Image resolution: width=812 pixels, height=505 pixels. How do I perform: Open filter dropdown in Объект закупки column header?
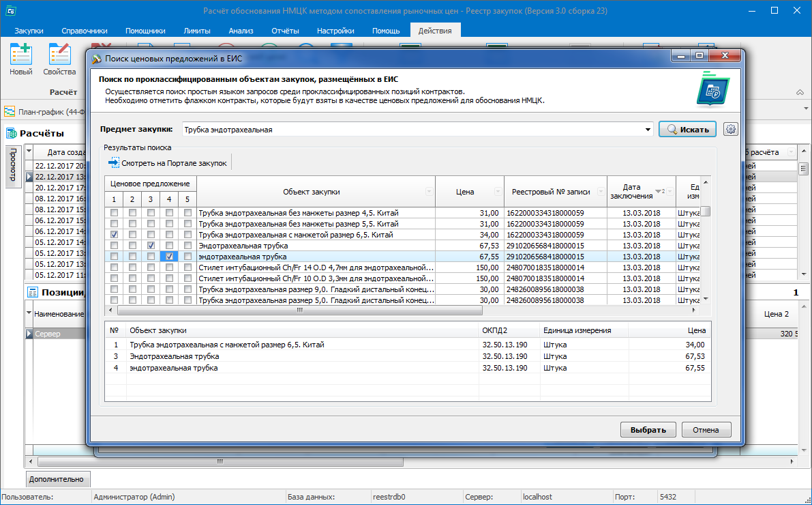pyautogui.click(x=429, y=192)
